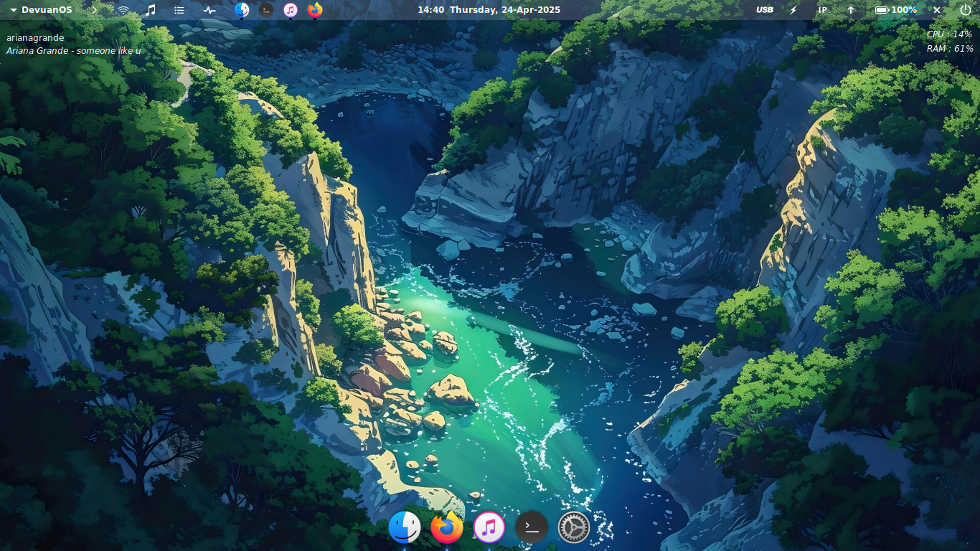Click the clock showing 14:40 Thursday date

(x=489, y=10)
